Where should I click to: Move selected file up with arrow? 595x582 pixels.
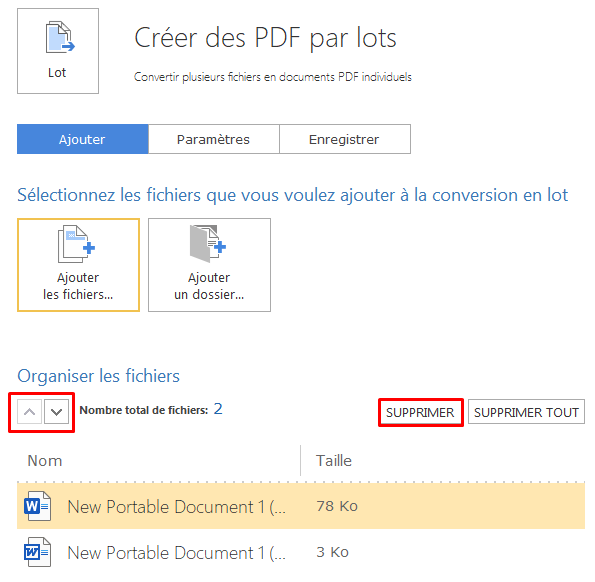30,412
